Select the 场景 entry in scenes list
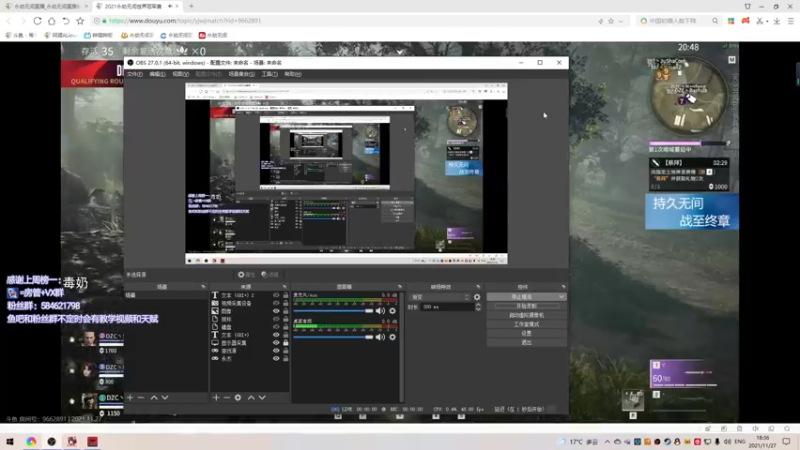The width and height of the screenshot is (800, 450). (x=166, y=295)
